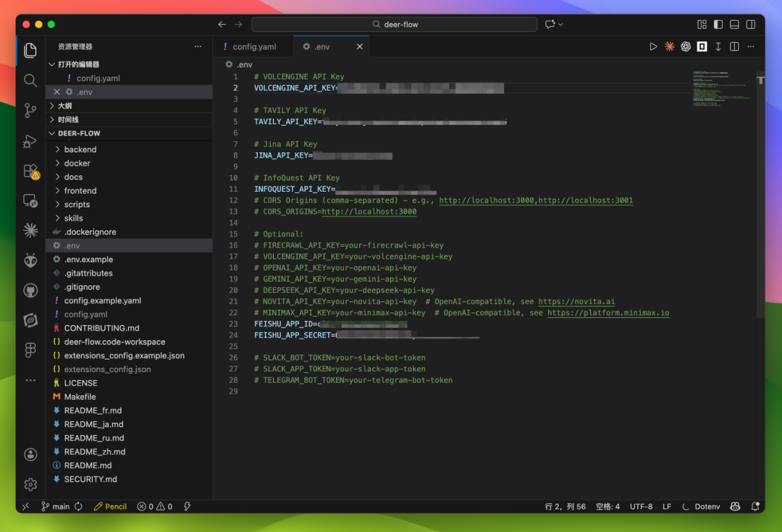The width and height of the screenshot is (782, 532).
Task: Open the Search view in activity bar
Action: [30, 80]
